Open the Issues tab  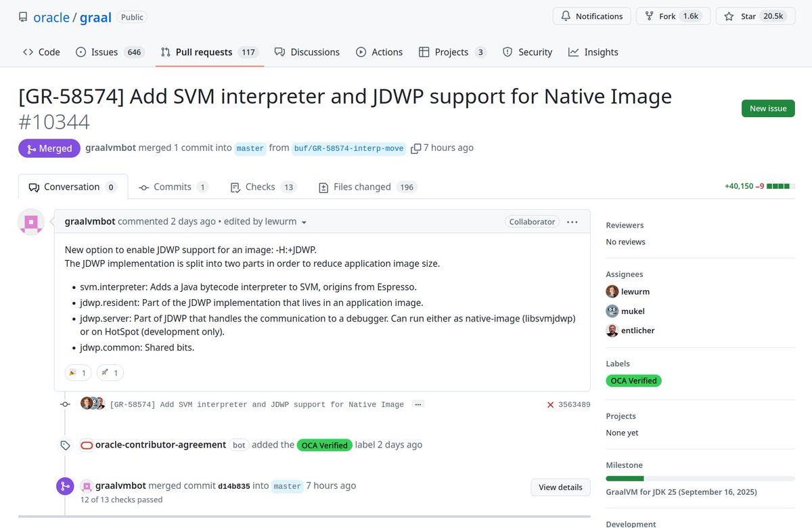(x=110, y=52)
